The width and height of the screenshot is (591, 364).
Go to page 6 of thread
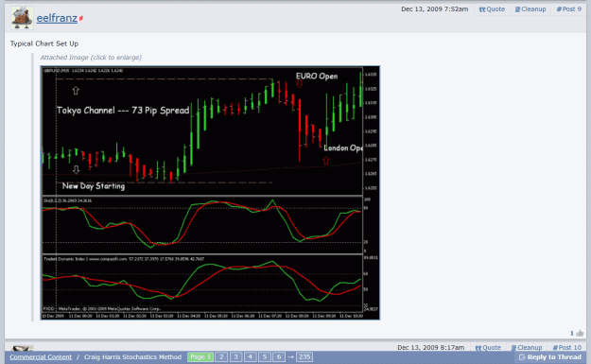click(x=279, y=356)
